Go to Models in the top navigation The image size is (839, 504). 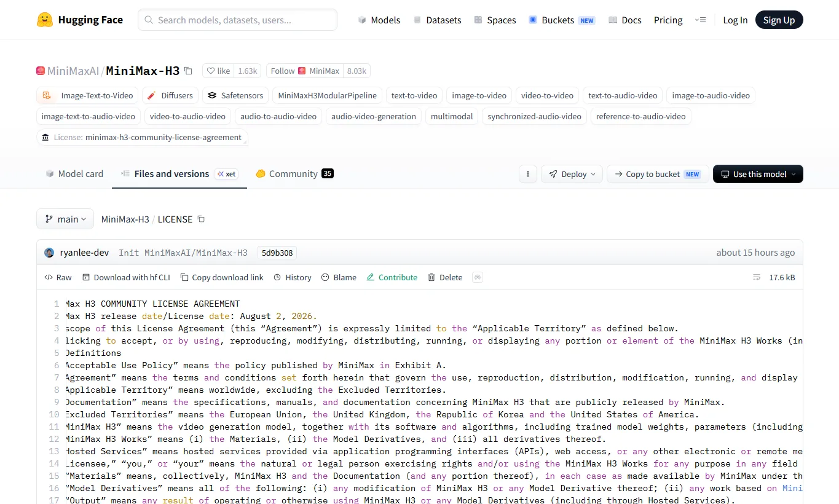[379, 20]
